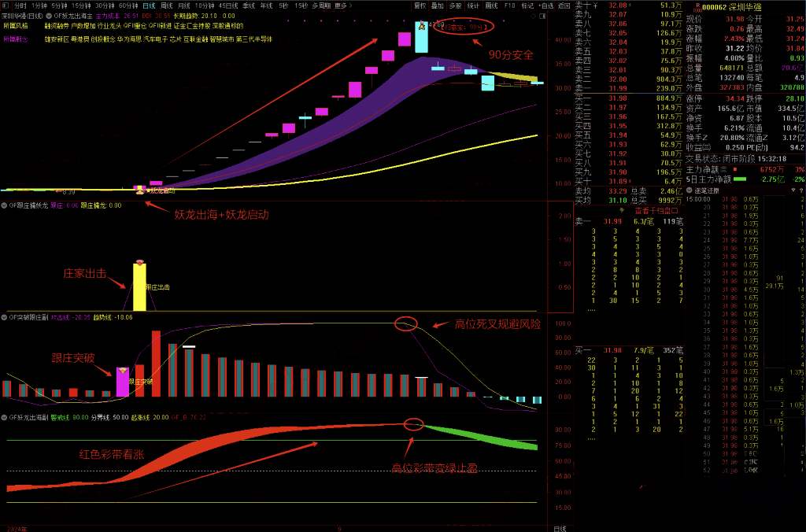Expand the 多周期 menu
The width and height of the screenshot is (806, 532).
tap(320, 5)
